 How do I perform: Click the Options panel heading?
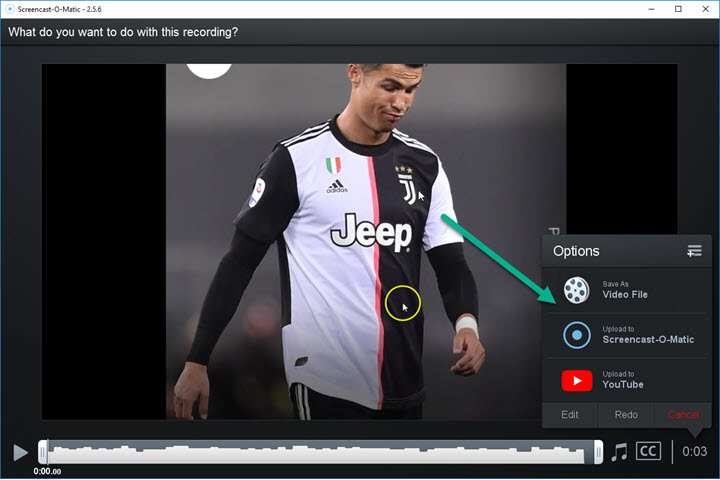tap(576, 251)
